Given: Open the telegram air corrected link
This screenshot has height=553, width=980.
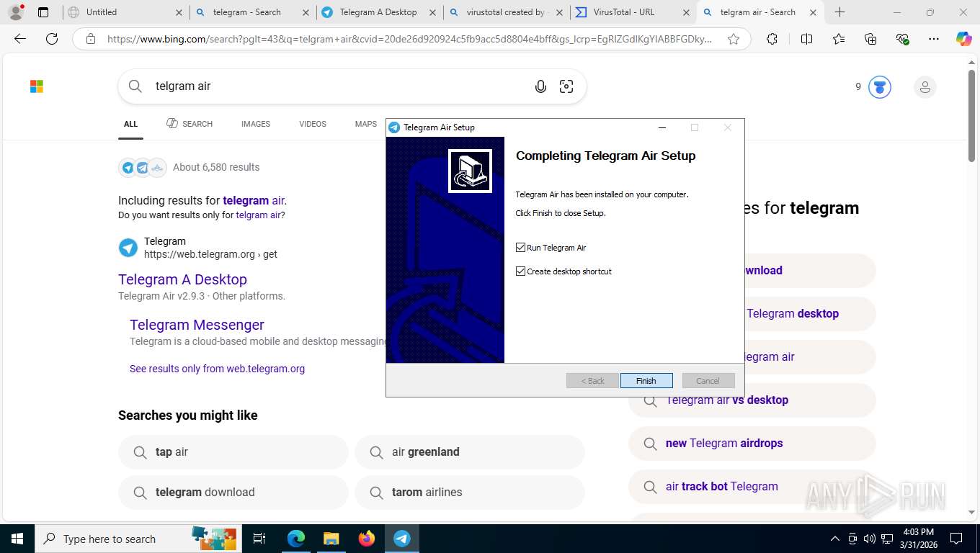Looking at the screenshot, I should tap(254, 201).
